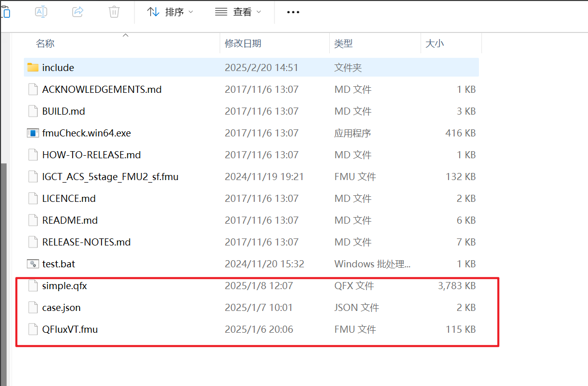The width and height of the screenshot is (588, 386).
Task: Click the 115 KB size cell
Action: (x=461, y=329)
